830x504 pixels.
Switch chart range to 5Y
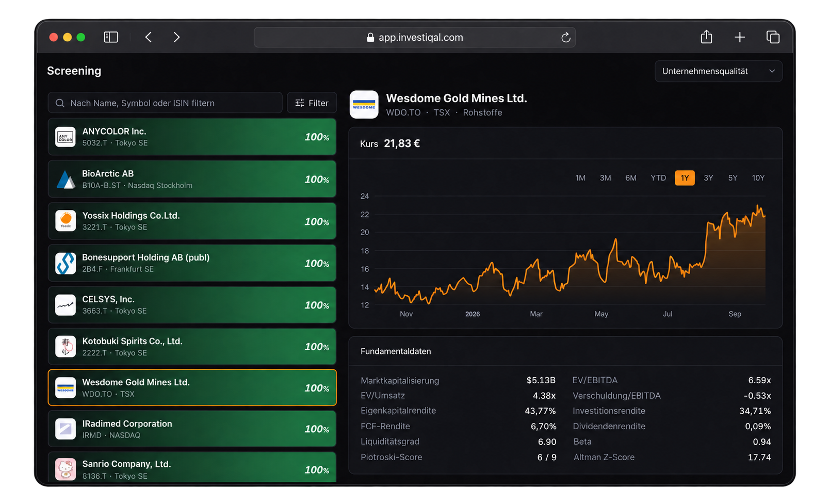click(733, 178)
